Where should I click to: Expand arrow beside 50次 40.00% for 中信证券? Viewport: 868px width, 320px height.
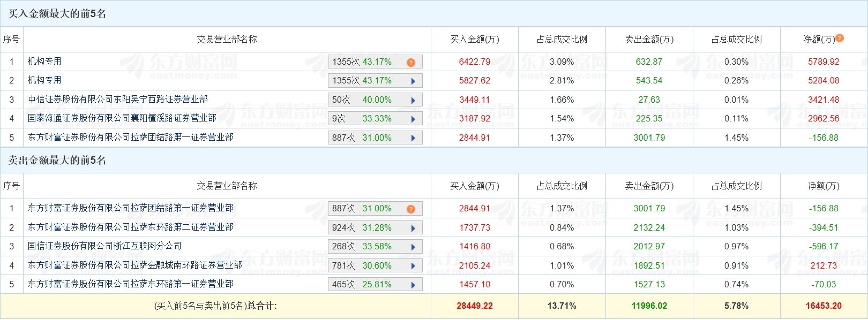coord(413,100)
